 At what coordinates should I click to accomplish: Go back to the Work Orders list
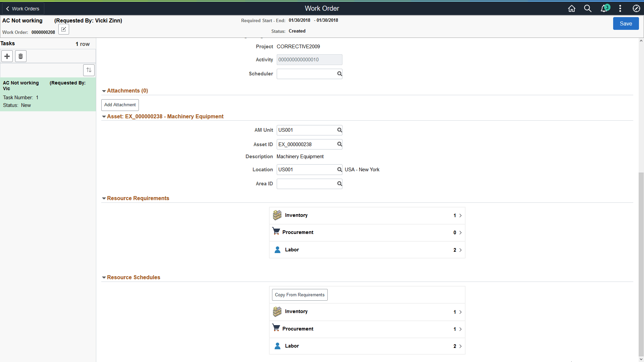click(22, 8)
